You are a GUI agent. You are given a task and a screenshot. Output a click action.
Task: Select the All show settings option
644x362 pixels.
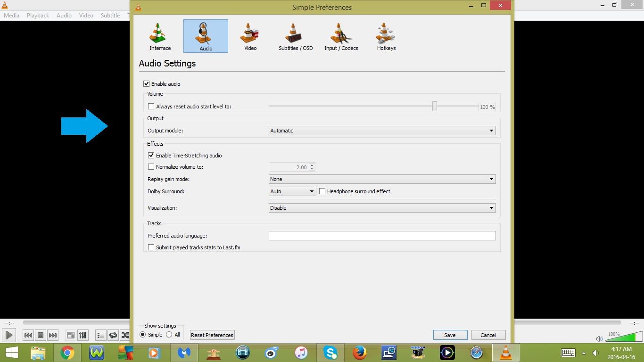[169, 335]
